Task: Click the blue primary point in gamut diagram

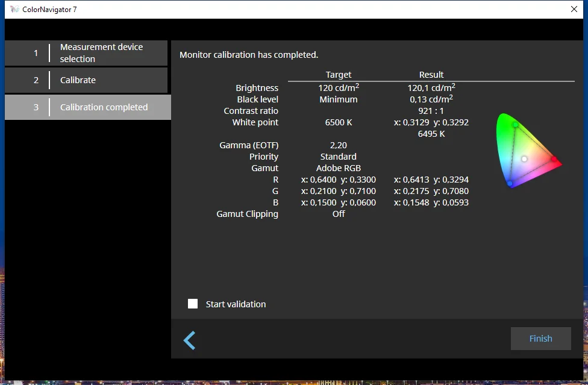Action: [510, 183]
